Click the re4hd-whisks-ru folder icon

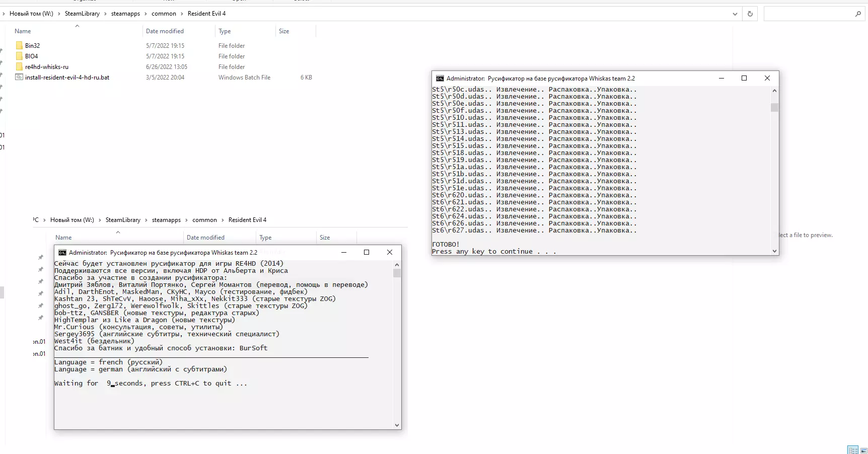(19, 66)
